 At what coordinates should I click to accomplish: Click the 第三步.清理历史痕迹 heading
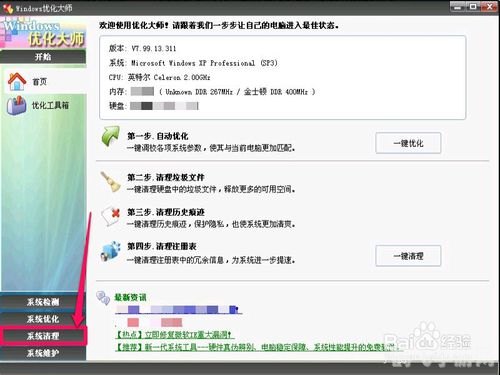click(166, 212)
